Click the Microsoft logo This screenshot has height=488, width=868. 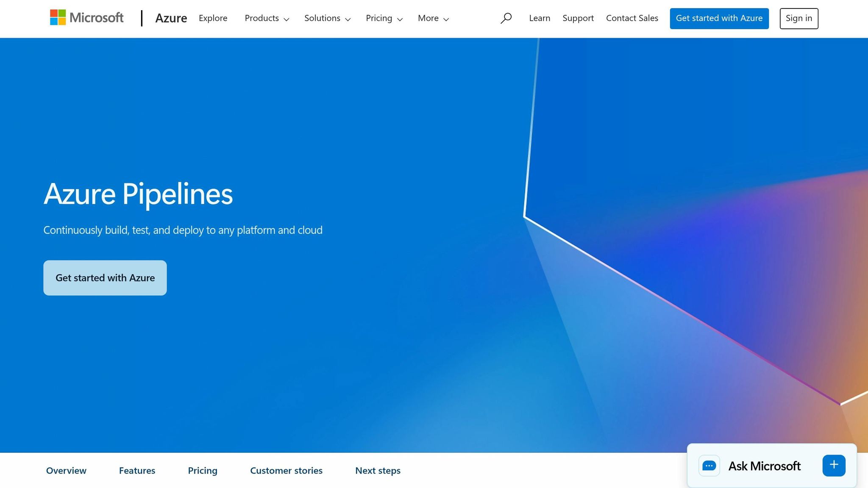click(x=86, y=18)
